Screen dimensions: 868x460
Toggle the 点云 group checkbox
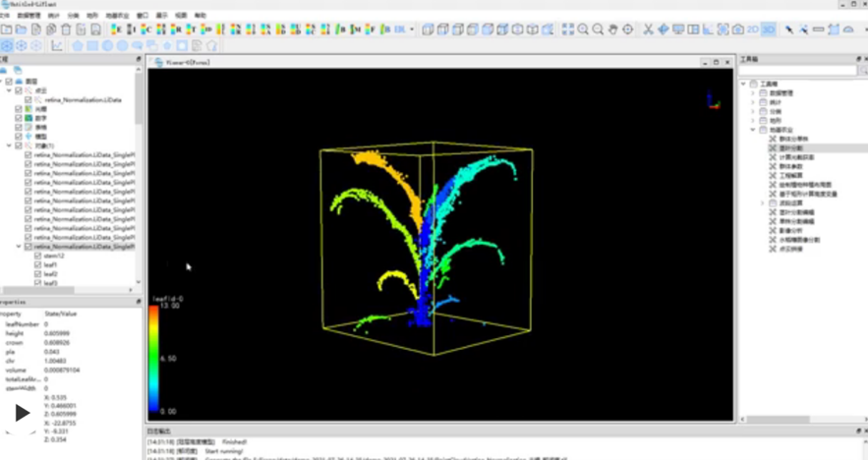pos(19,90)
